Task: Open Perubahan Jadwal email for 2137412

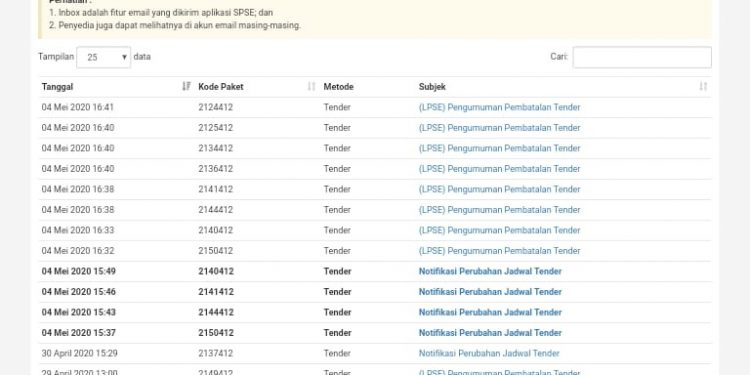Action: click(x=489, y=353)
